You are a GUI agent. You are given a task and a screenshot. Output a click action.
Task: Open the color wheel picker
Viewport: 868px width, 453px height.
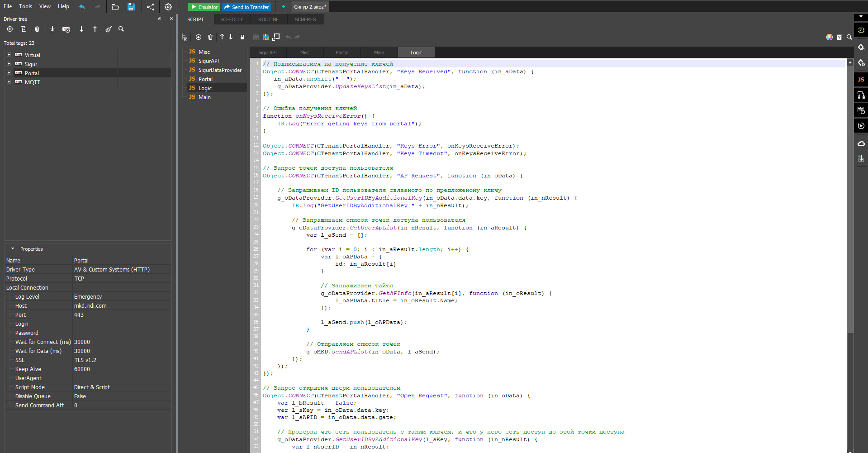829,37
